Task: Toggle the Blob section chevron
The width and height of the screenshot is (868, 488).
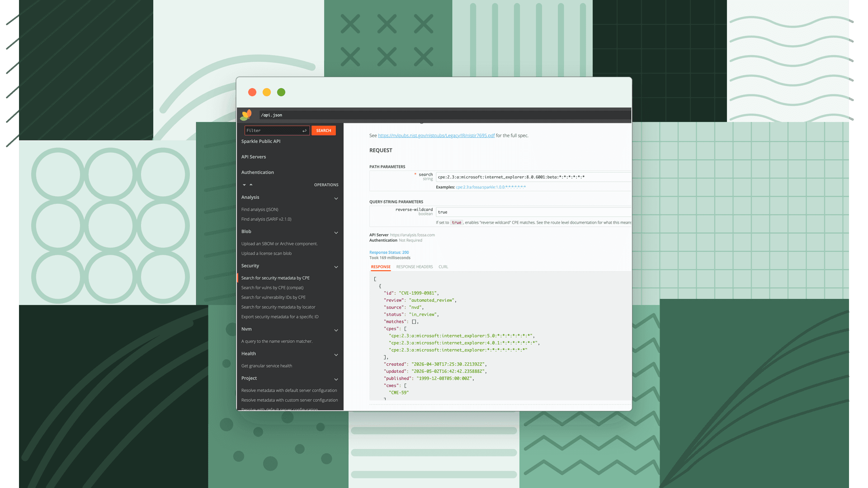Action: tap(336, 233)
